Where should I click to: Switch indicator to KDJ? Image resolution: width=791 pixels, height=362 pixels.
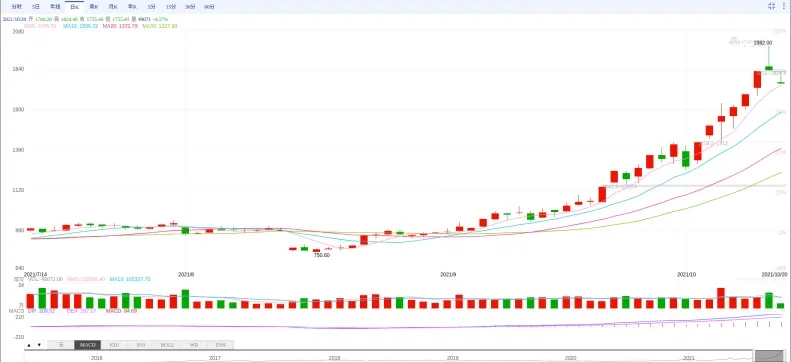[115, 345]
